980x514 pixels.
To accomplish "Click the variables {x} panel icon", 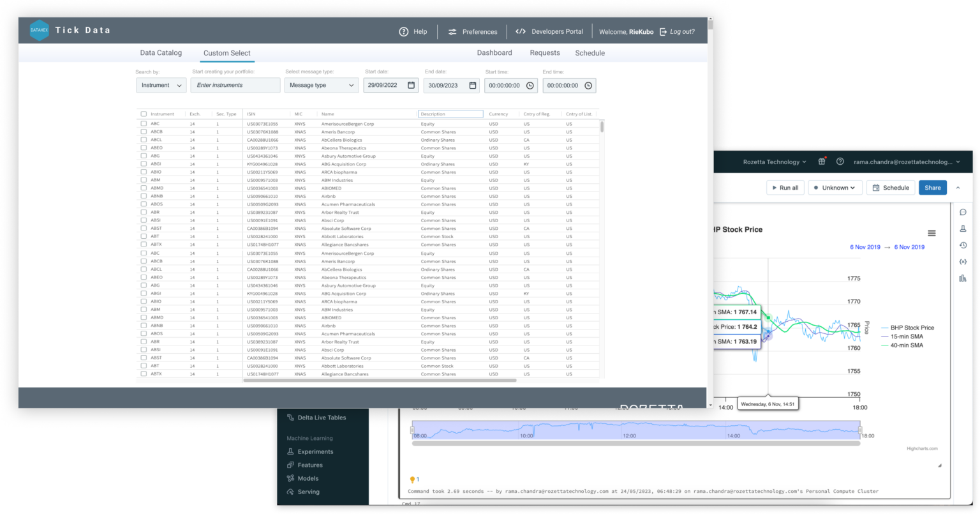I will [x=963, y=261].
